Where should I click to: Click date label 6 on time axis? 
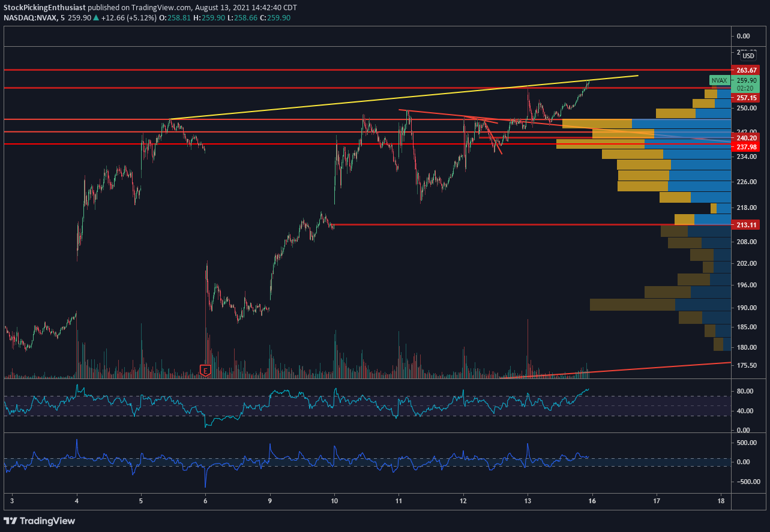(x=205, y=500)
